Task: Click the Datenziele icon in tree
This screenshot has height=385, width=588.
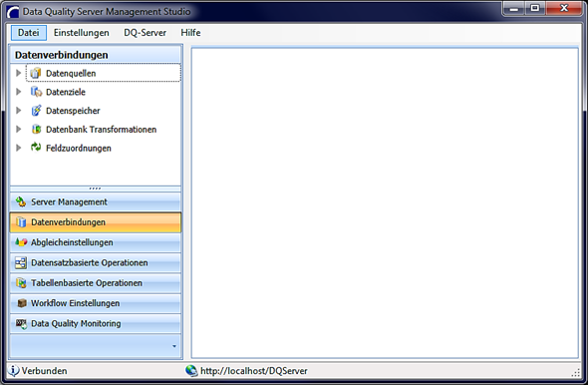Action: pyautogui.click(x=36, y=92)
